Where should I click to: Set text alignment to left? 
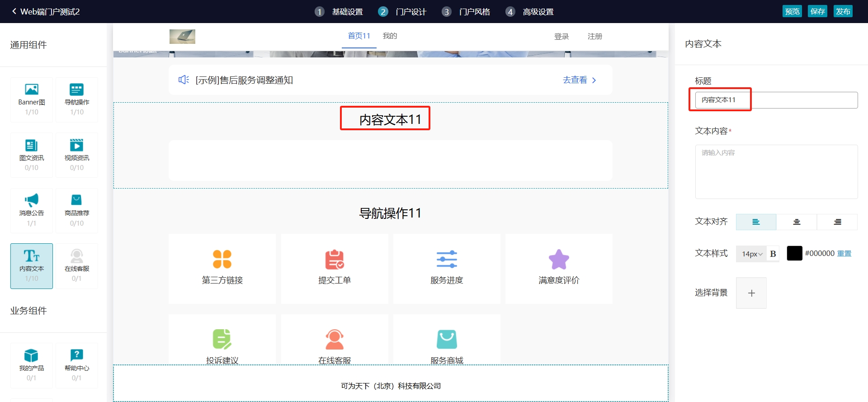tap(756, 222)
